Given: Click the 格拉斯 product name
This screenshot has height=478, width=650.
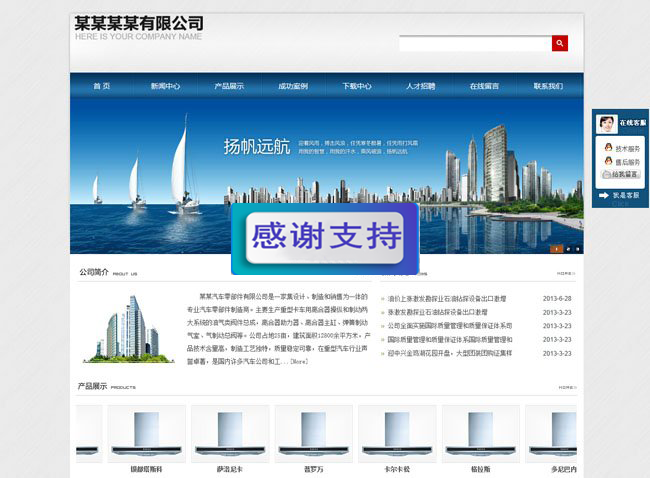Looking at the screenshot, I should (481, 469).
